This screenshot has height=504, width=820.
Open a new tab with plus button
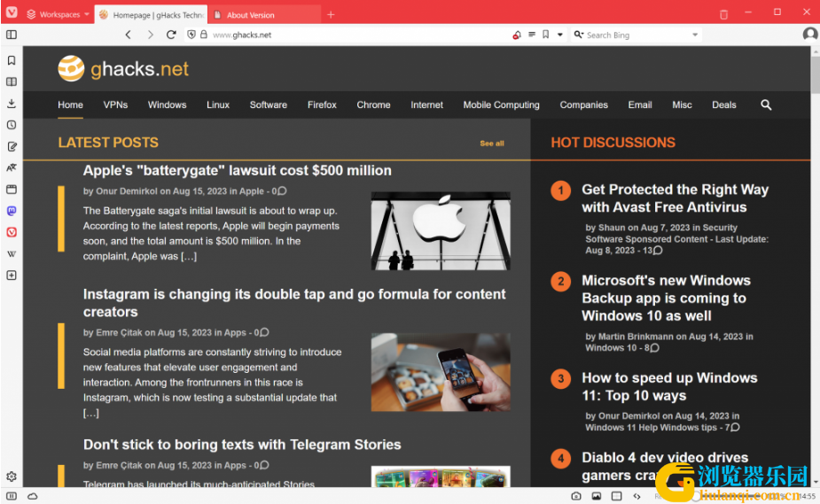pos(331,15)
